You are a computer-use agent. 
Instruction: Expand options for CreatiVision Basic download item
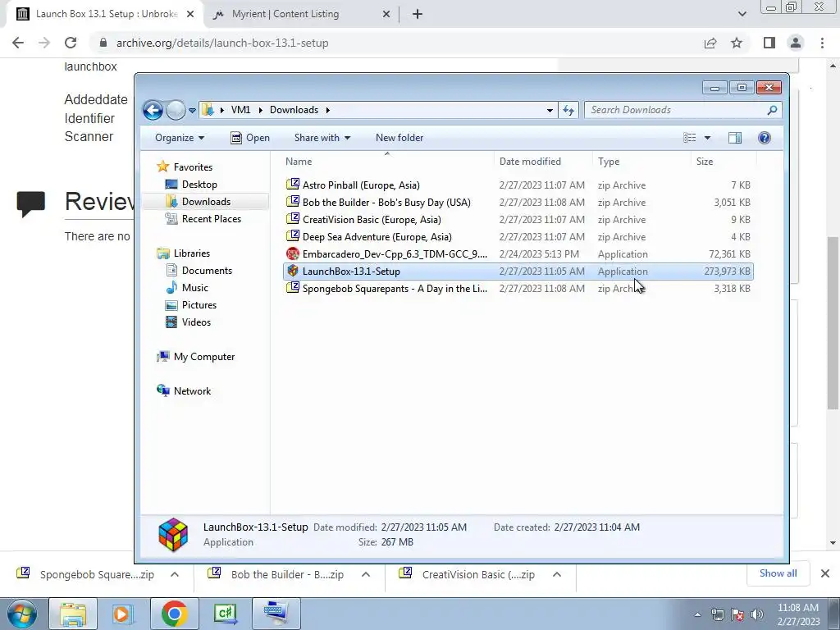pos(557,574)
